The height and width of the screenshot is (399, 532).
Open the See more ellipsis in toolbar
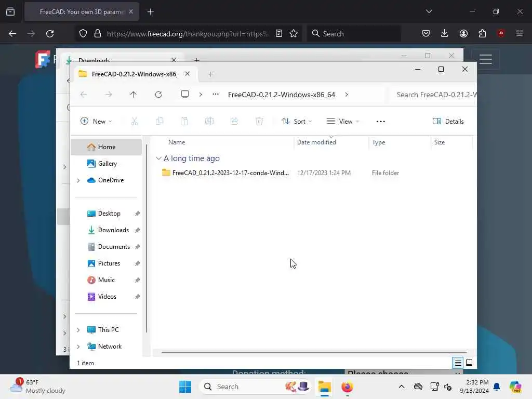tap(381, 122)
